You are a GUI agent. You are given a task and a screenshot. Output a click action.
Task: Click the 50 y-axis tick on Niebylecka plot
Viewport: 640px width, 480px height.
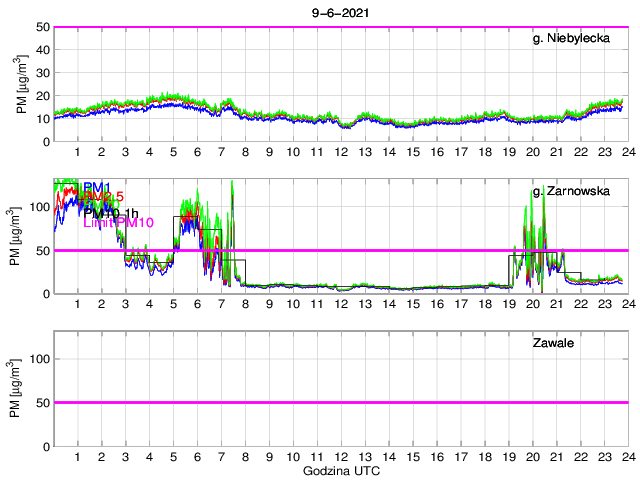click(x=39, y=27)
